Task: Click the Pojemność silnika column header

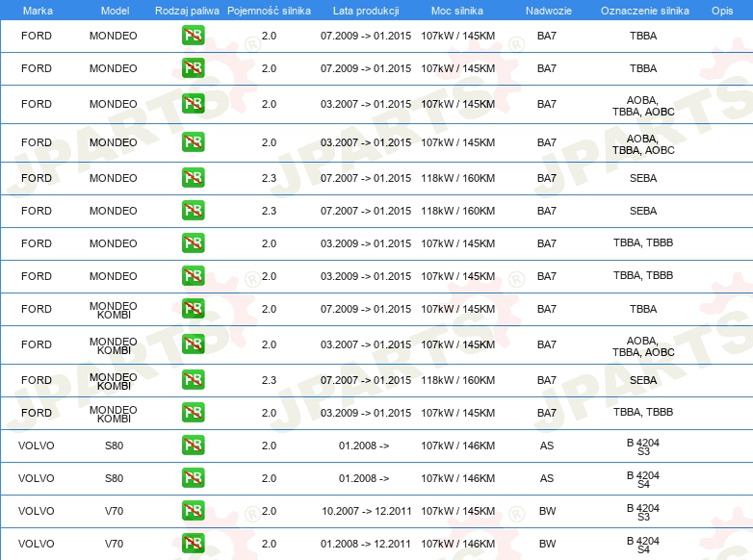Action: [x=269, y=11]
